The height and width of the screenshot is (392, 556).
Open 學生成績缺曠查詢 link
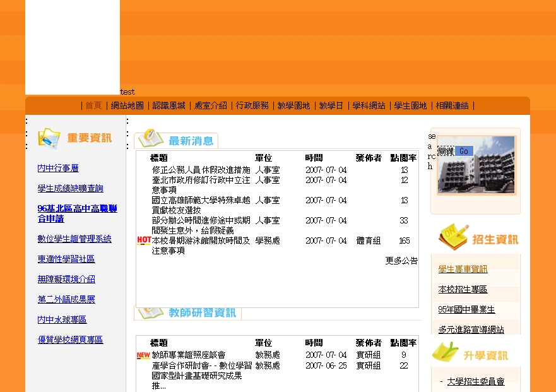tap(70, 188)
